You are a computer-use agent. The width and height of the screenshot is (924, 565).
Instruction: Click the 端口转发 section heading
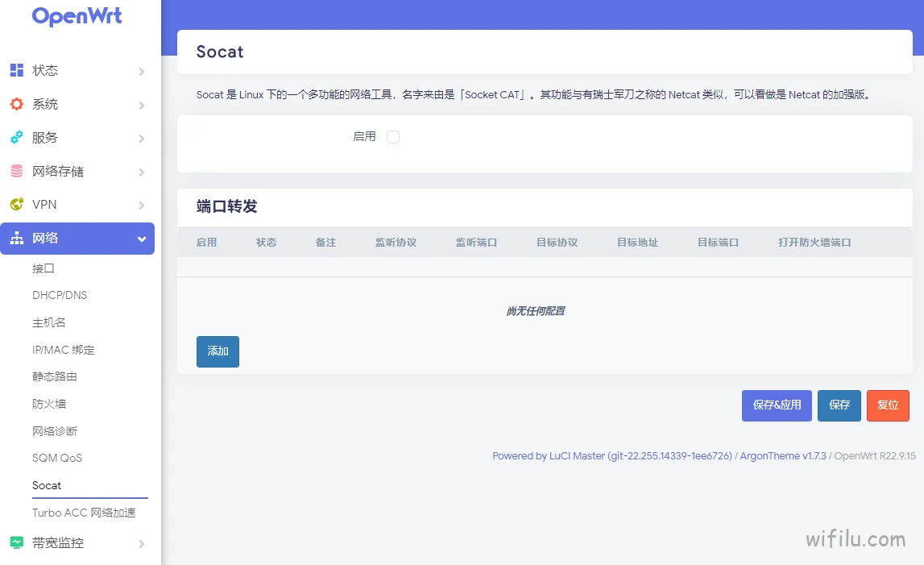click(227, 206)
